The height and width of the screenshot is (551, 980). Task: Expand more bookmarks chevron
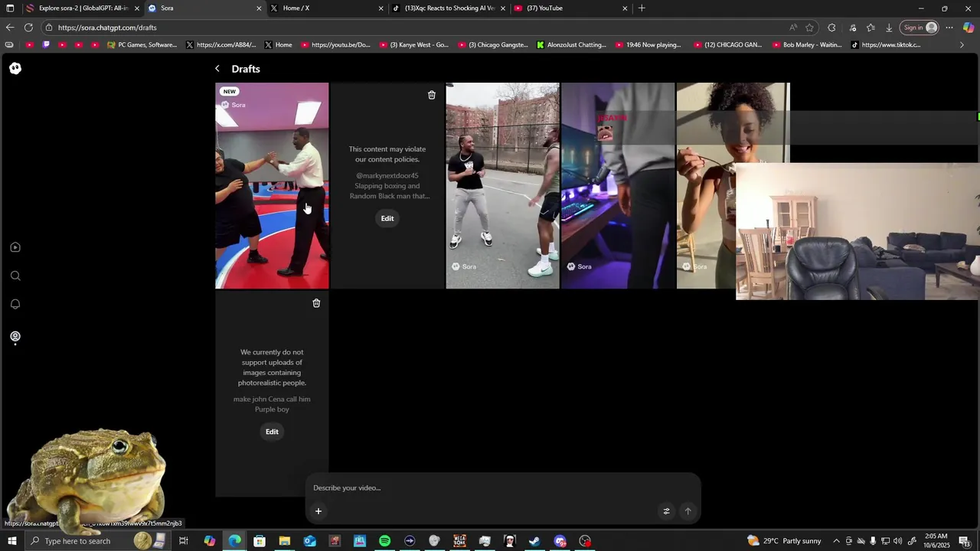tap(962, 45)
